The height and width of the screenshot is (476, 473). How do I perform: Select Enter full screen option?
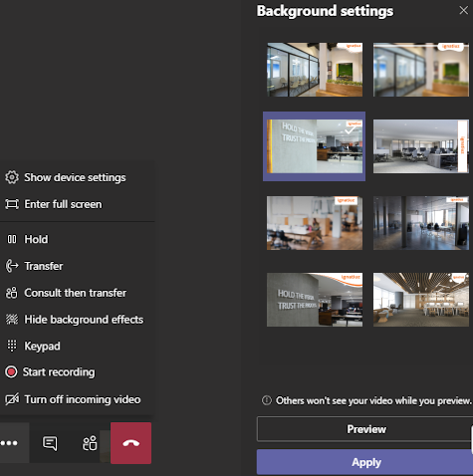(54, 204)
